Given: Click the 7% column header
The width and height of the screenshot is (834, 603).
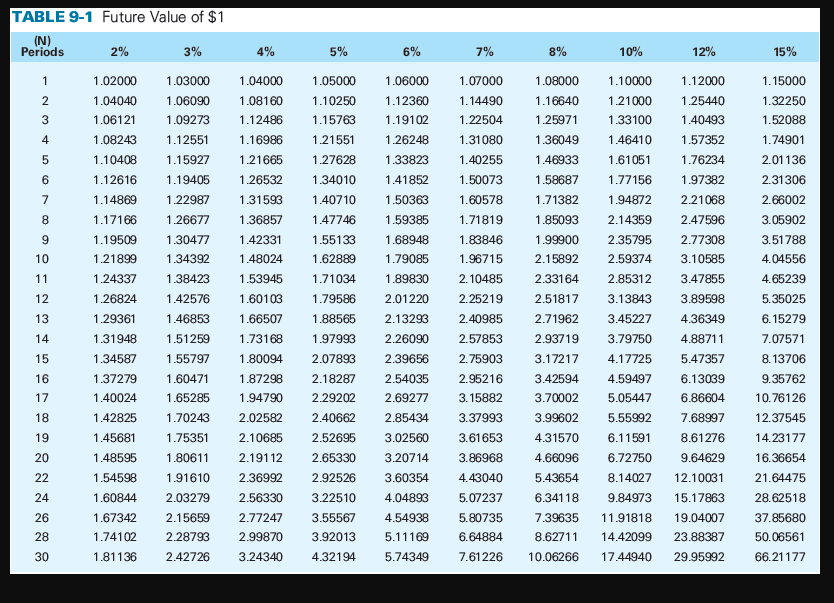Looking at the screenshot, I should tap(484, 50).
